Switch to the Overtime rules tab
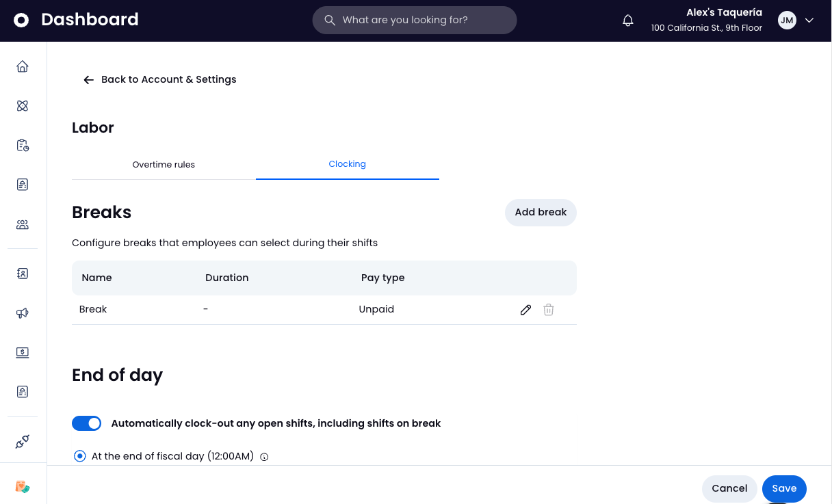The width and height of the screenshot is (832, 504). (164, 165)
